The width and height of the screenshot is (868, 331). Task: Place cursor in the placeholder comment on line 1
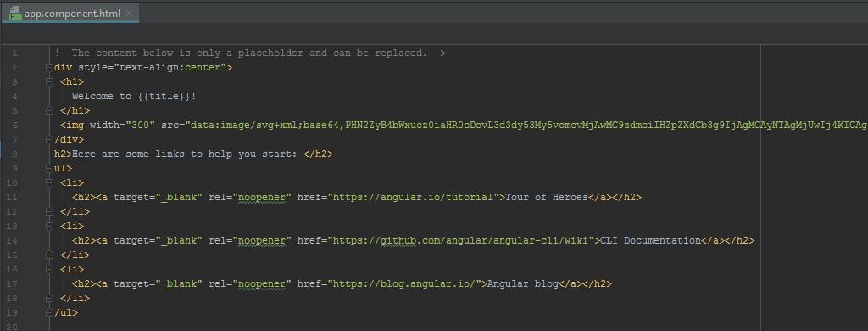point(250,53)
